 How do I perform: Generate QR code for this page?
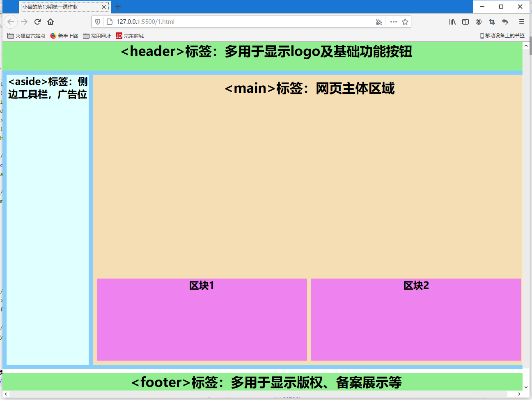tap(379, 22)
